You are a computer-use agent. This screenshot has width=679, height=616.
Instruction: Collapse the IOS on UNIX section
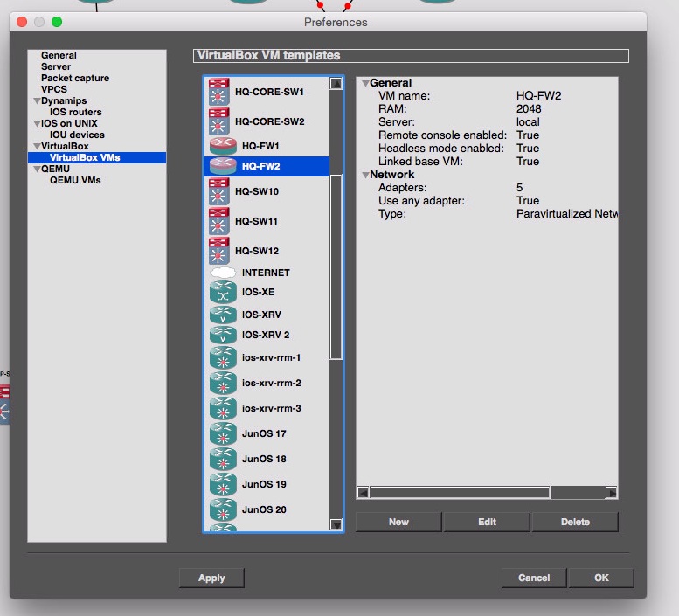point(37,124)
